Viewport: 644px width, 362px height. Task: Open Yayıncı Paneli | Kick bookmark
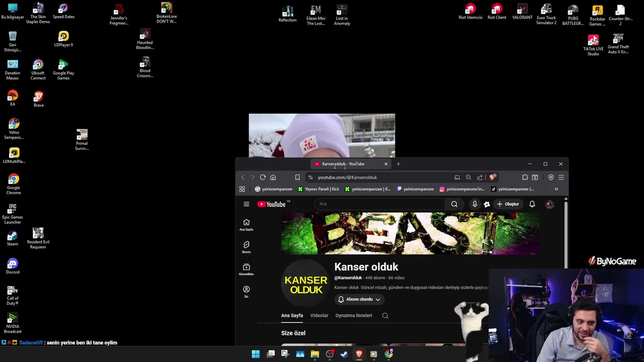318,189
